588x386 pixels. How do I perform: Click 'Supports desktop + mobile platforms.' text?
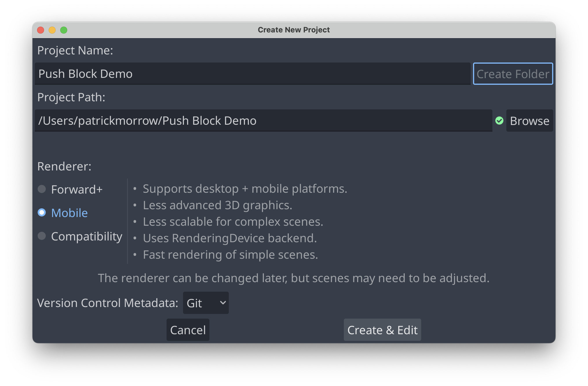(245, 189)
